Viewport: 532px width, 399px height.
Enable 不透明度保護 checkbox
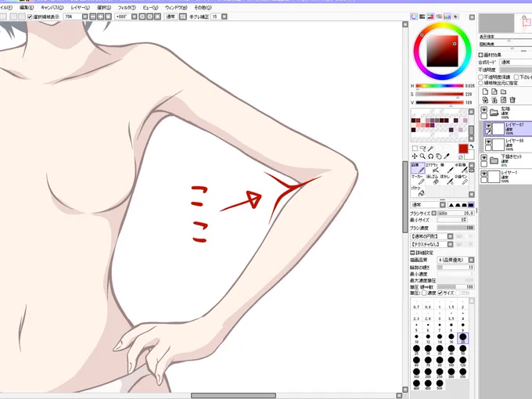pos(481,77)
